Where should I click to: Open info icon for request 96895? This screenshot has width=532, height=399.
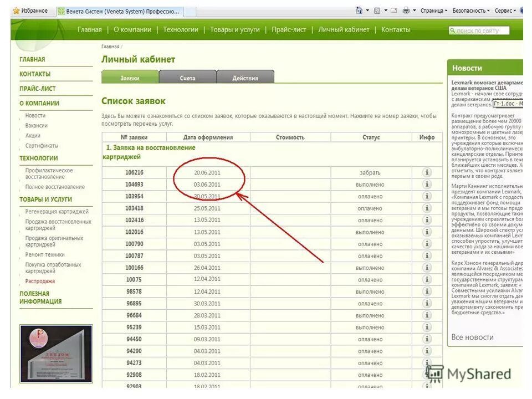coord(427,303)
